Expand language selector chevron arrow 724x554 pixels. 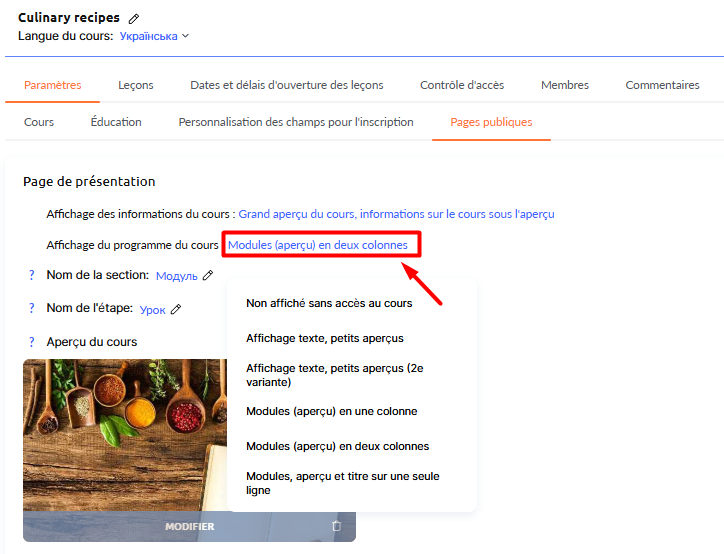[186, 36]
